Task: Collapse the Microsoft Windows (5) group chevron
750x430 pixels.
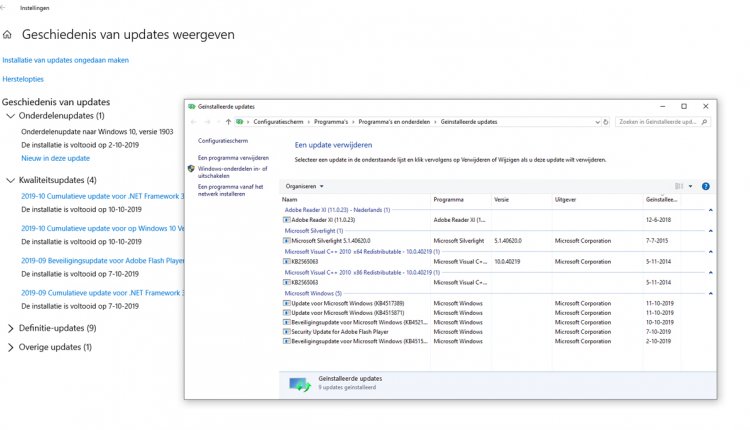Action: click(x=710, y=294)
